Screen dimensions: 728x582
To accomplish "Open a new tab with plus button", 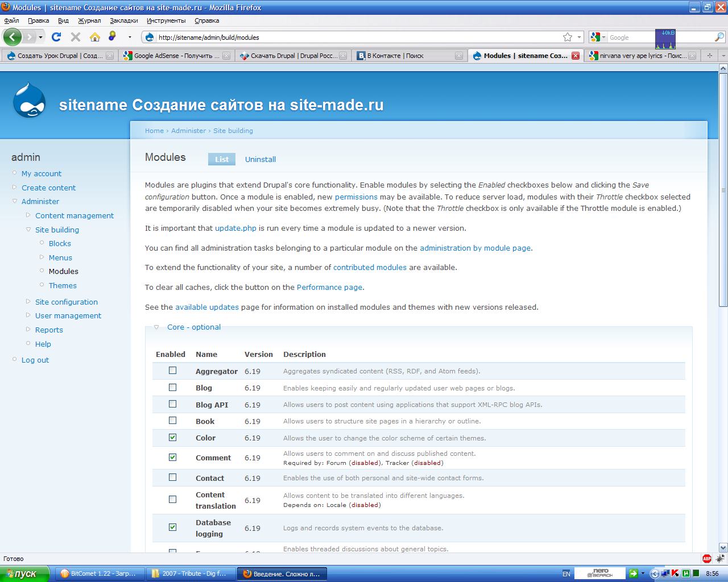I will pos(709,56).
